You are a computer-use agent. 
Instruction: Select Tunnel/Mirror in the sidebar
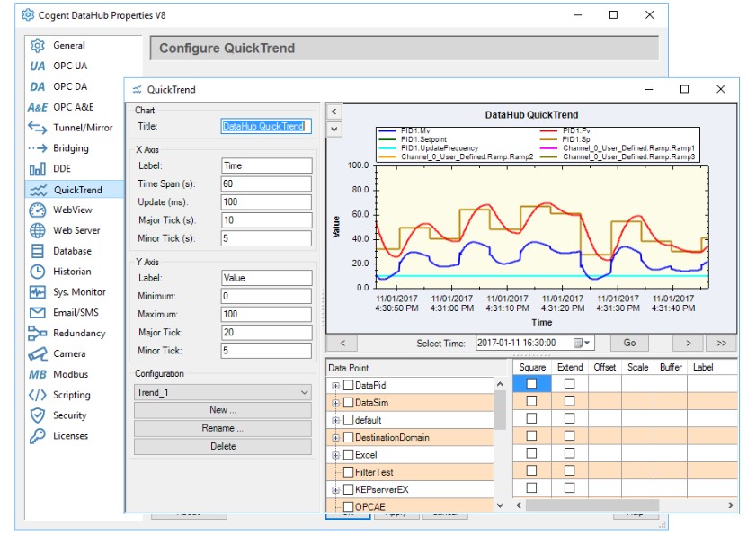coord(83,128)
